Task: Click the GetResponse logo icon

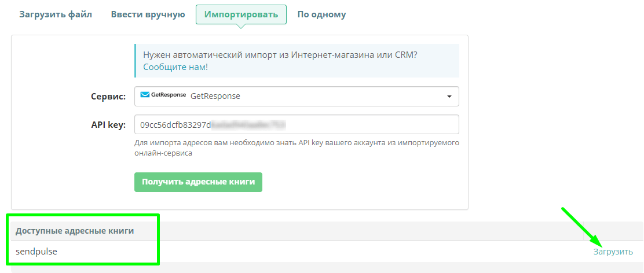Action: click(163, 96)
